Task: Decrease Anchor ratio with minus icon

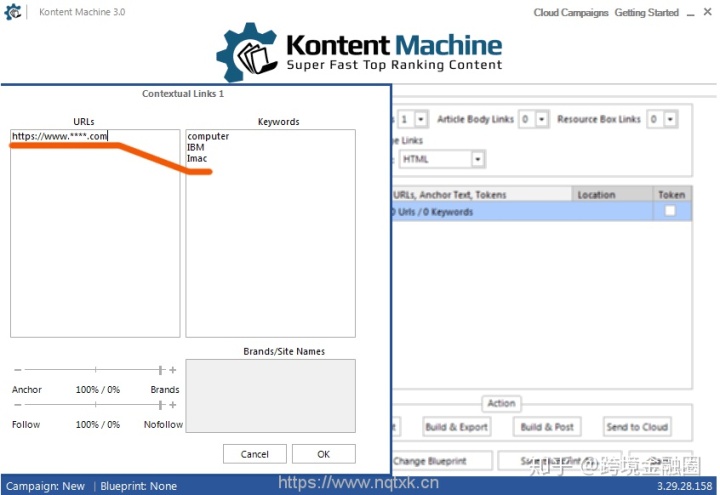Action: coord(17,370)
